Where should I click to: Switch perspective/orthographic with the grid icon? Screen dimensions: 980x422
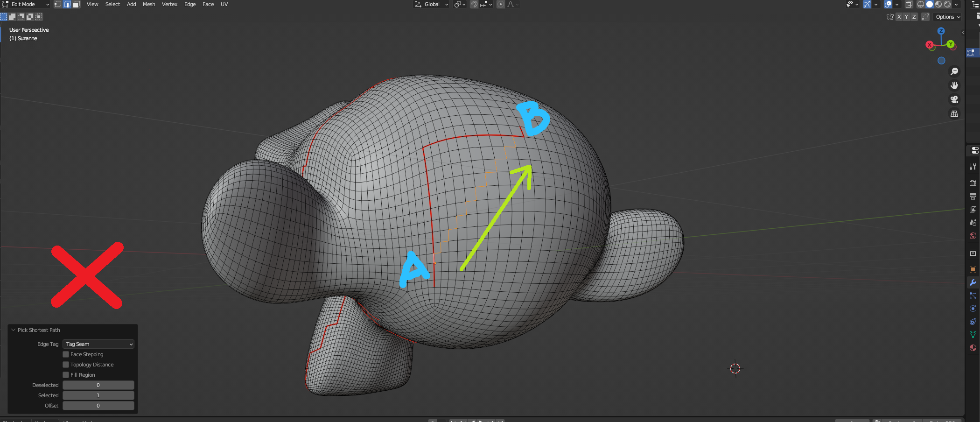click(954, 113)
